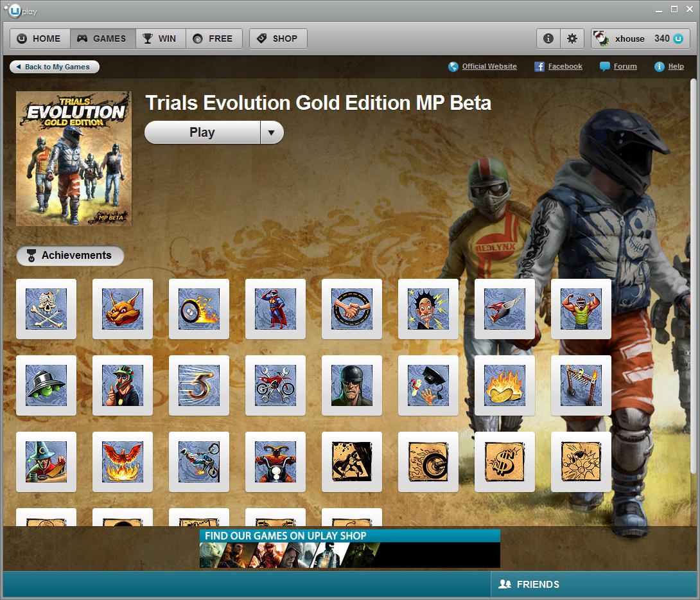The width and height of the screenshot is (700, 600).
Task: Click the electrocuted face achievement
Action: (x=428, y=309)
